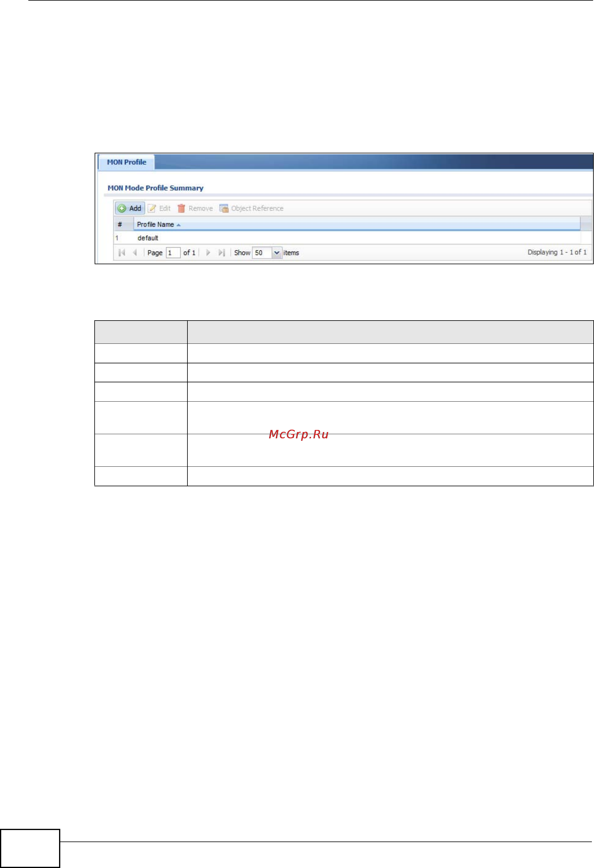Click the Page number input field
The height and width of the screenshot is (868, 594).
coord(173,253)
